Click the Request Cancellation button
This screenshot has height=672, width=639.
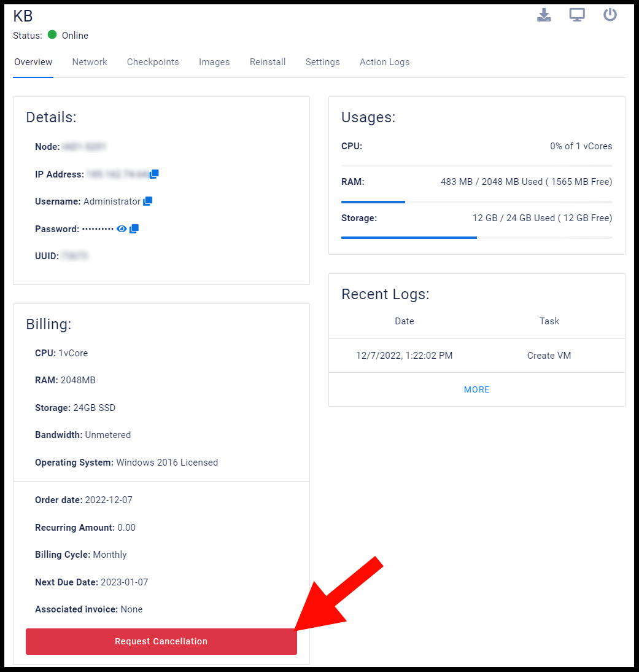point(161,641)
